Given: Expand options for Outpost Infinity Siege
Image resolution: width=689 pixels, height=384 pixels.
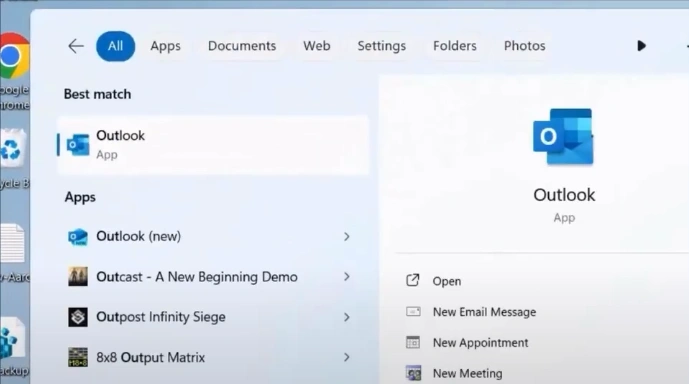Looking at the screenshot, I should pyautogui.click(x=347, y=317).
